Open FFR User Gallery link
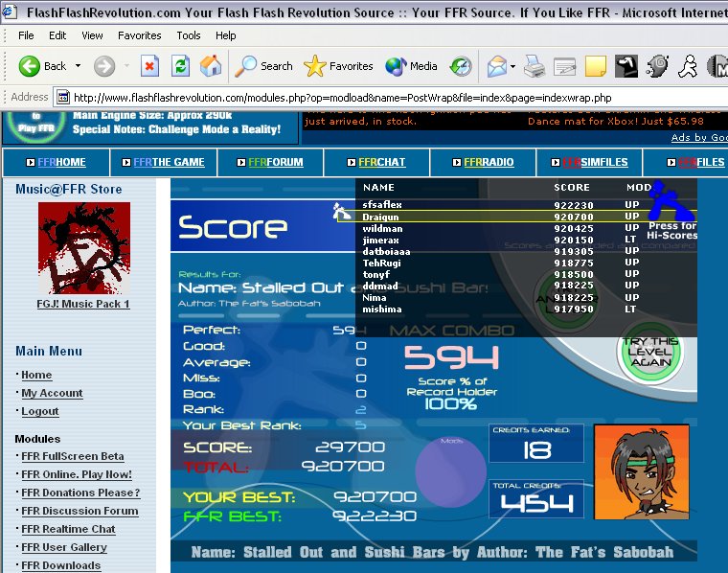Viewport: 728px width, 573px height. click(64, 547)
